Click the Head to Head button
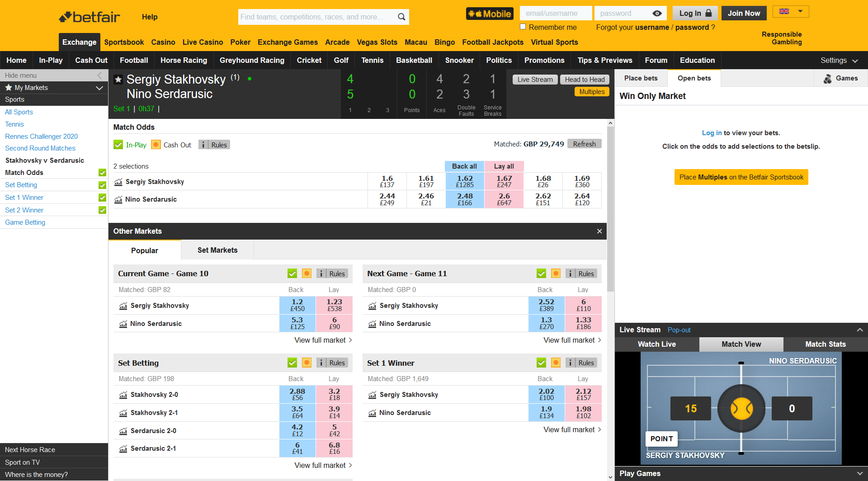The image size is (868, 481). click(x=585, y=80)
